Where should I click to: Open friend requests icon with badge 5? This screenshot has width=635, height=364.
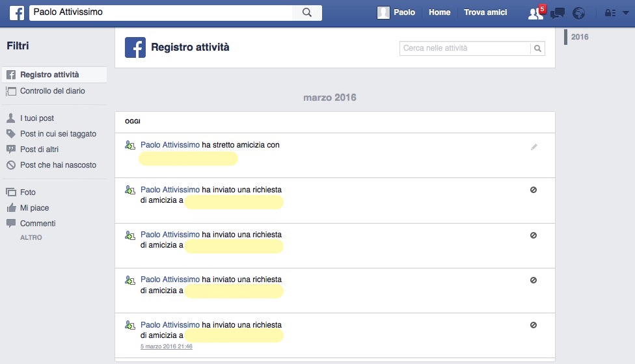click(x=536, y=14)
